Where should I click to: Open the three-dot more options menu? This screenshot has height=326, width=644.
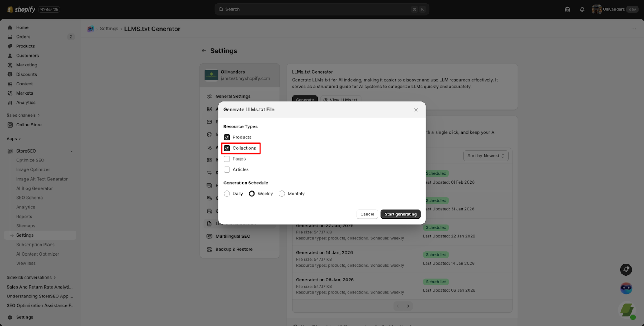point(634,29)
